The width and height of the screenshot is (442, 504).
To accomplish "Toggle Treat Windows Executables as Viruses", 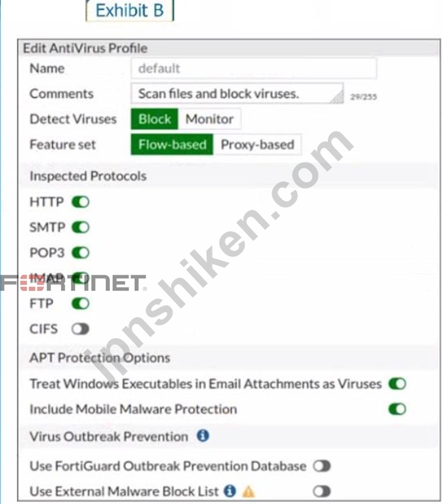I will (x=397, y=383).
